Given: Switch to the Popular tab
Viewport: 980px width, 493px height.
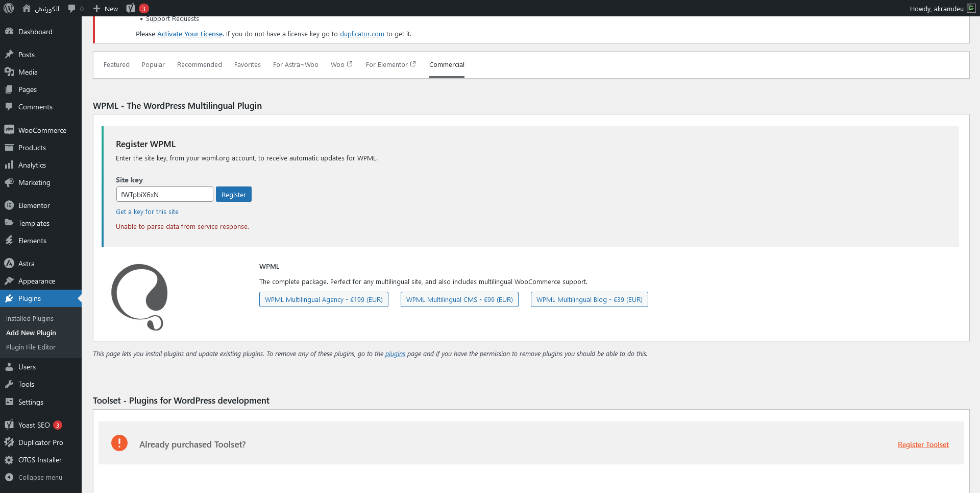Looking at the screenshot, I should [153, 64].
